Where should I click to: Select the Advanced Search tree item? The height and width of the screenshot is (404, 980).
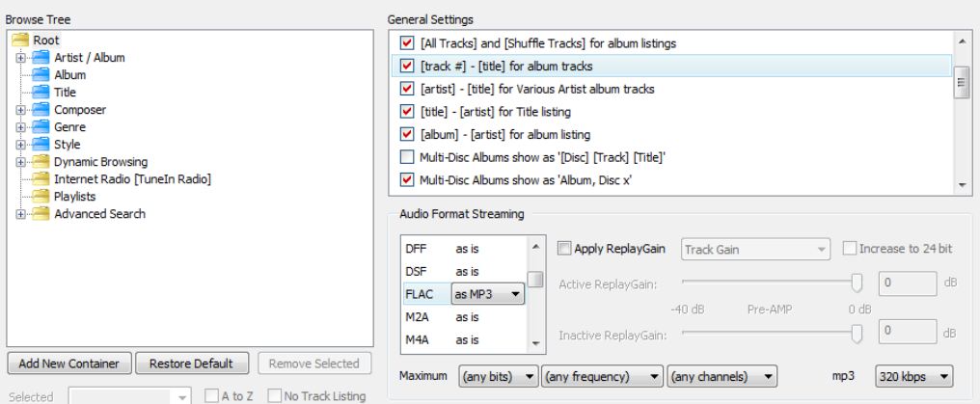tap(99, 214)
